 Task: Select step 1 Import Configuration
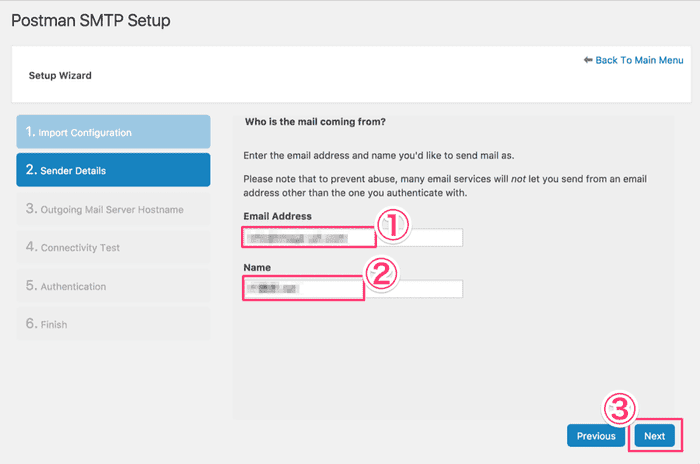(113, 132)
